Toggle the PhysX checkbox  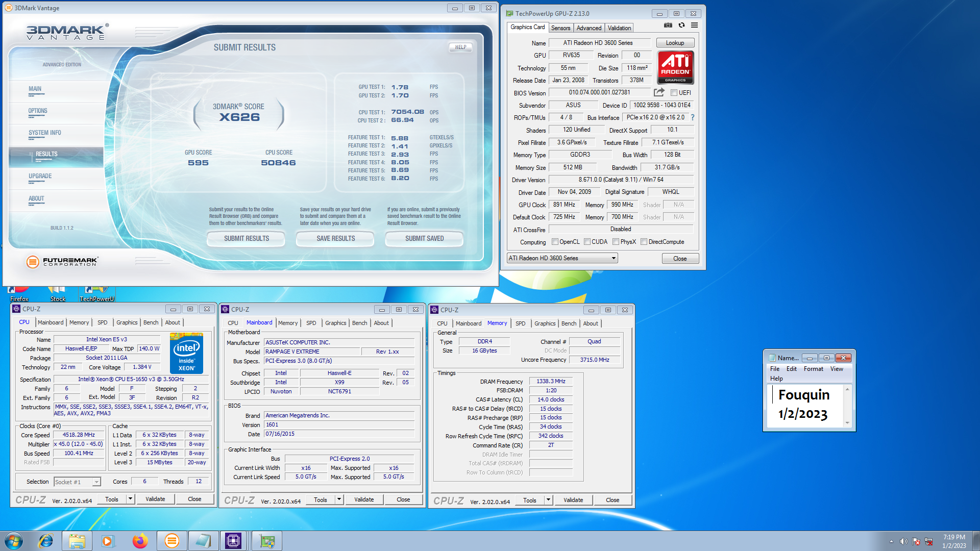tap(616, 242)
